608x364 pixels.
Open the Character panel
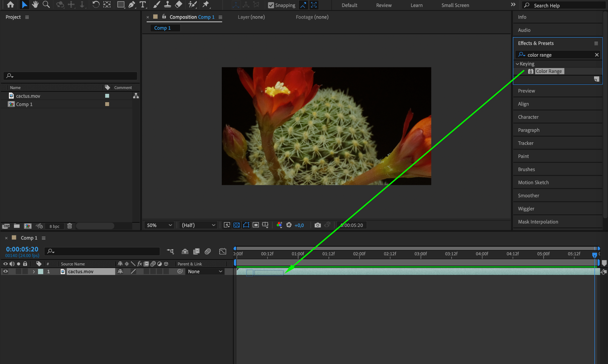528,117
